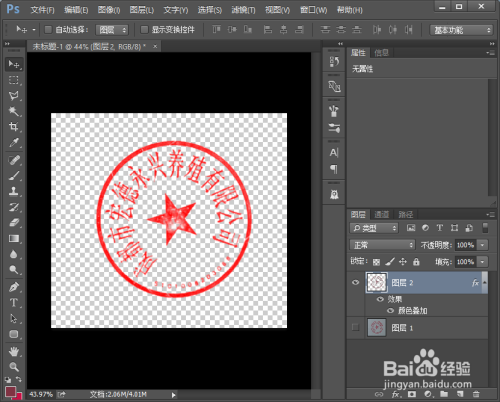Link layers button at panel bottom

point(379,394)
